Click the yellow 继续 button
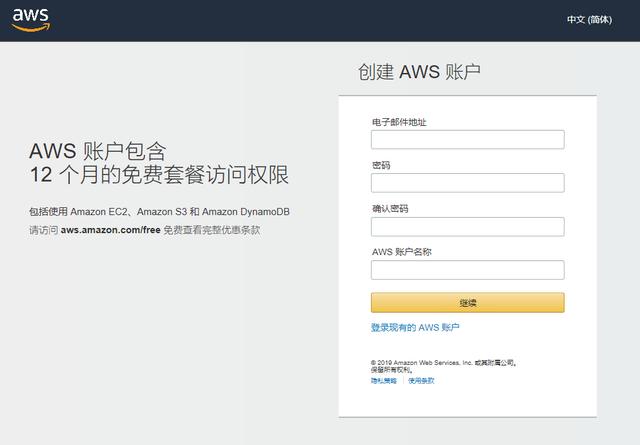This screenshot has width=640, height=445. point(467,303)
